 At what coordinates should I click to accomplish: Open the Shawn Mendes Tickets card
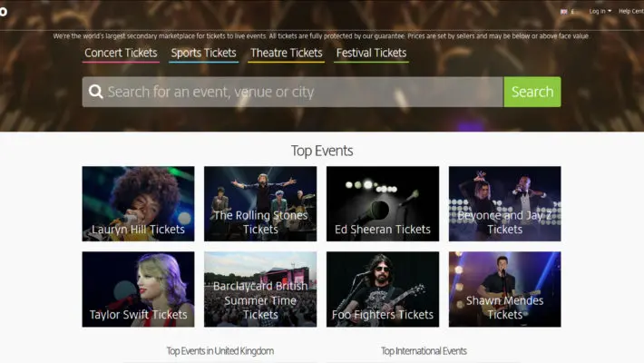point(504,289)
